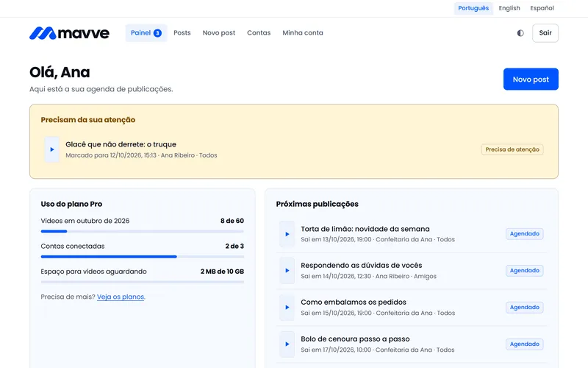Click the '2 de 3' accounts value

tap(234, 247)
